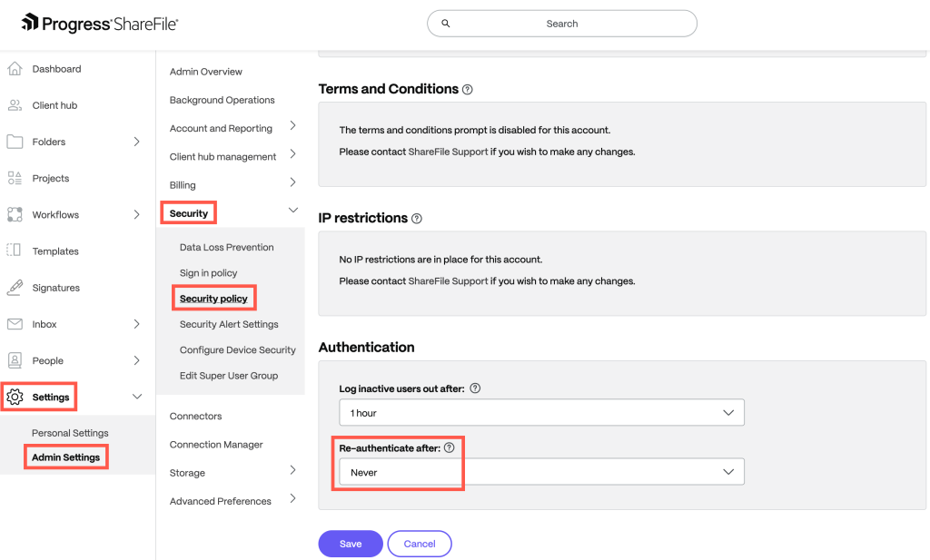Expand the Folders sidebar chevron

(136, 142)
